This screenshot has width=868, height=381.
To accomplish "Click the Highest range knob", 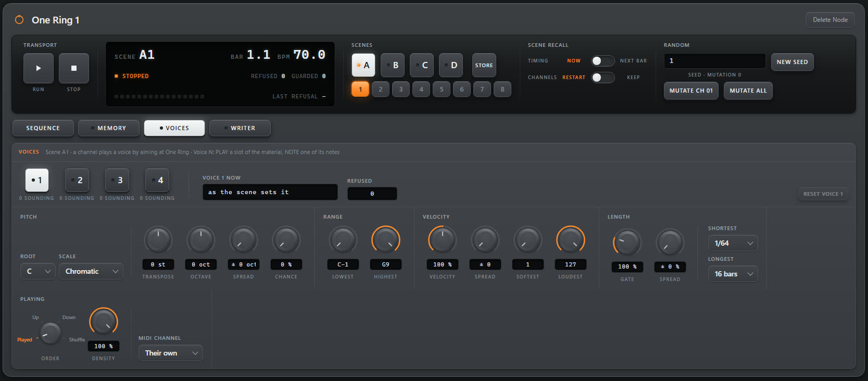I will [386, 240].
